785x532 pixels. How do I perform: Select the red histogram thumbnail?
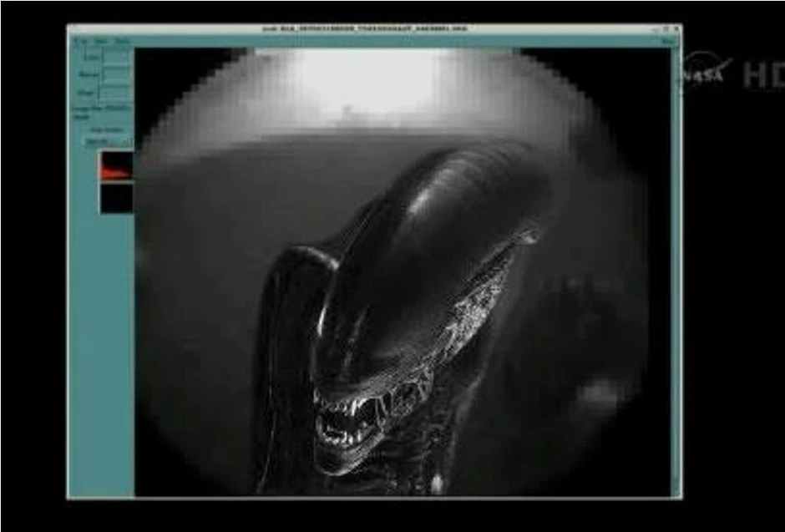click(116, 166)
